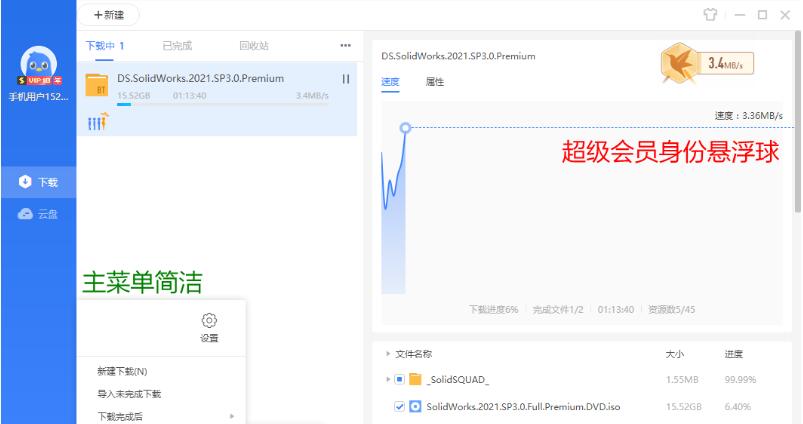Click the skin (shirt) icon in title bar
The height and width of the screenshot is (424, 803).
(x=710, y=14)
